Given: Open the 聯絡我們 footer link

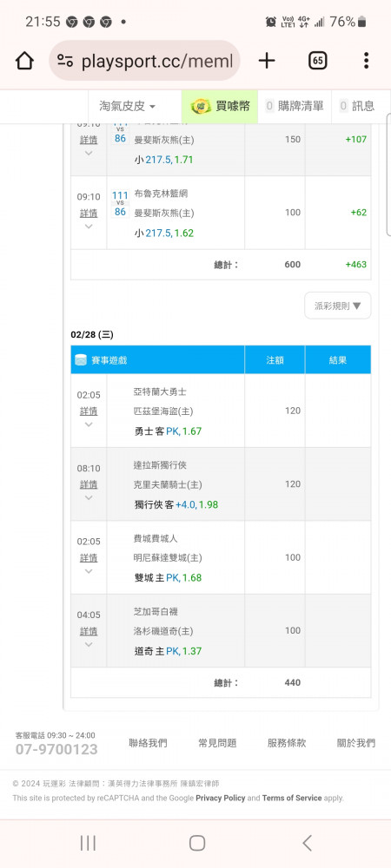Looking at the screenshot, I should tap(148, 744).
